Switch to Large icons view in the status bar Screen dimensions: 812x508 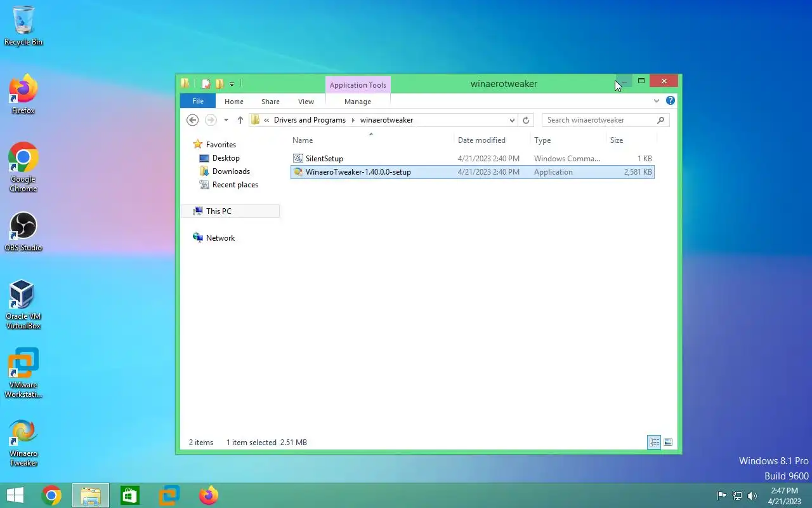click(x=667, y=443)
